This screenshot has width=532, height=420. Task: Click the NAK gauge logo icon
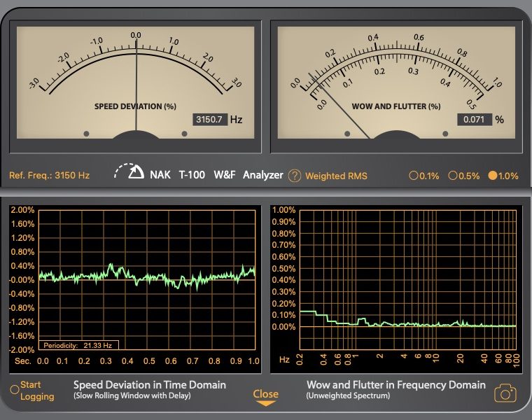tap(129, 171)
